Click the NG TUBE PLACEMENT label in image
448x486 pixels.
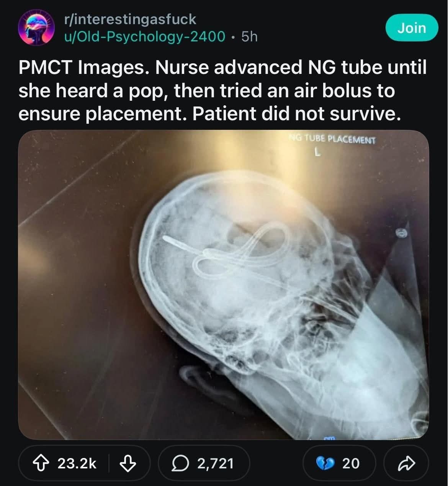[332, 139]
